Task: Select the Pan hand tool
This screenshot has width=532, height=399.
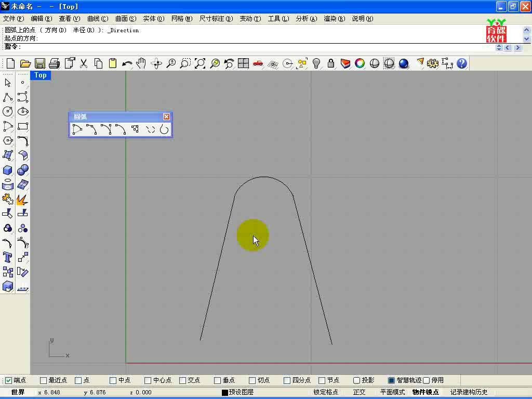Action: point(141,63)
